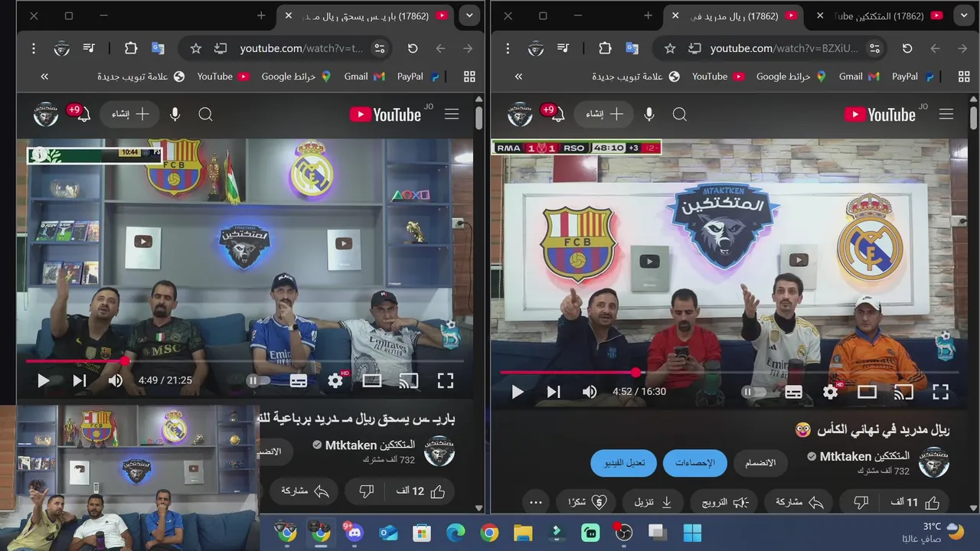The width and height of the screenshot is (980, 551).
Task: Open settings gear in the 16:30 player
Action: pyautogui.click(x=831, y=392)
